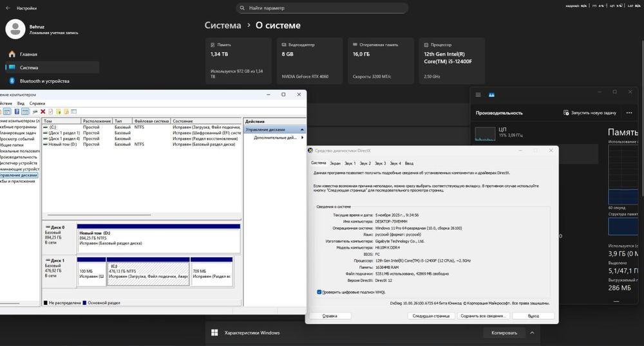
Task: Switch to Звук 3 tab
Action: [381, 163]
